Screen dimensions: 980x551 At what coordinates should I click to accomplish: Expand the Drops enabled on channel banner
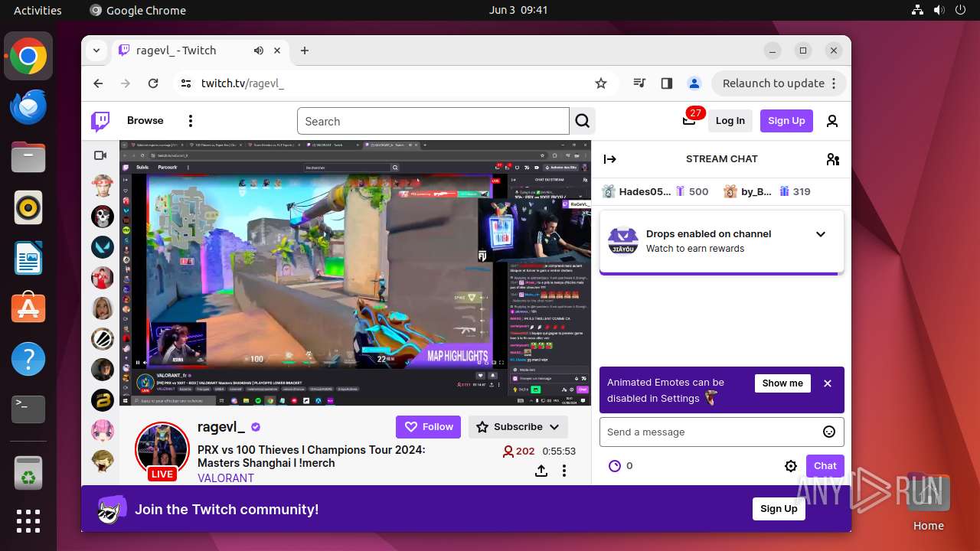click(821, 234)
